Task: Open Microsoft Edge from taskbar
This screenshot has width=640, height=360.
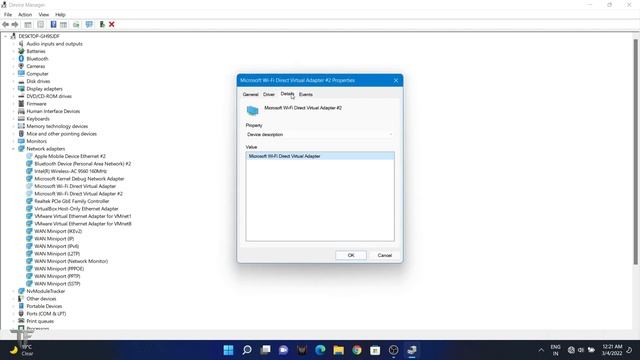Action: coord(320,350)
